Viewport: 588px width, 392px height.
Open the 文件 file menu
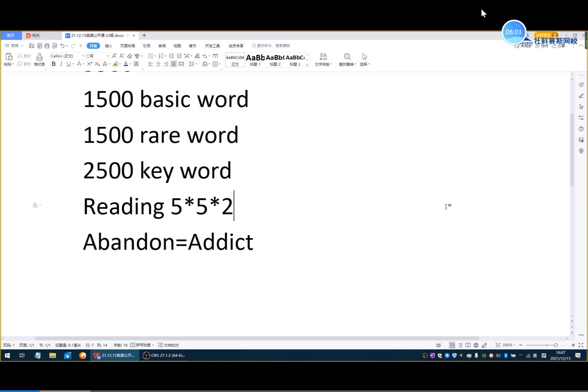tap(14, 46)
